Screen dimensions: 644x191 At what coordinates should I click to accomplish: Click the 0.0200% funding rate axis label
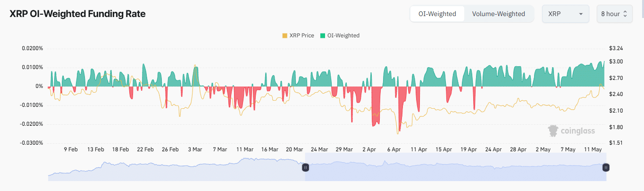point(33,48)
